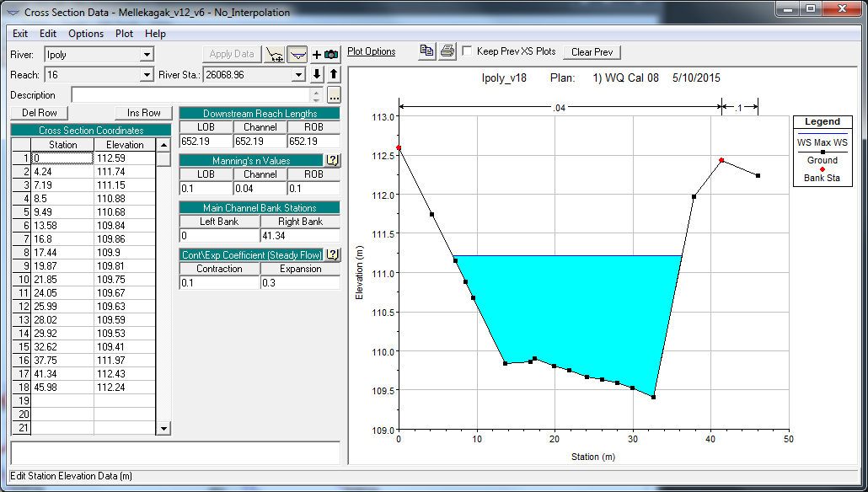Open the Help menu
The image size is (868, 492).
click(x=155, y=34)
